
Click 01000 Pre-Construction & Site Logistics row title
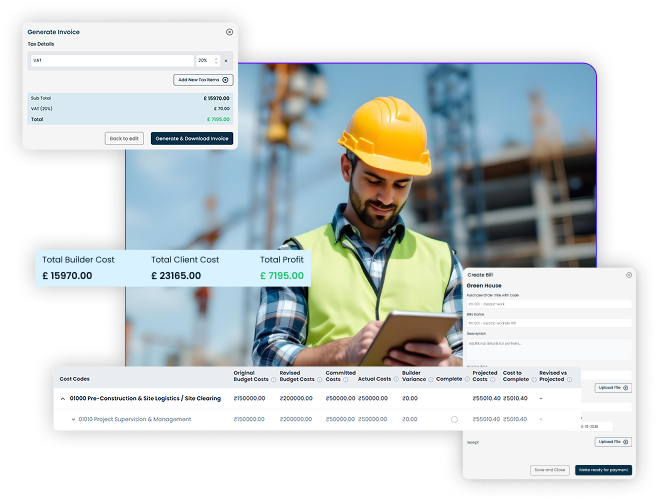pyautogui.click(x=145, y=399)
